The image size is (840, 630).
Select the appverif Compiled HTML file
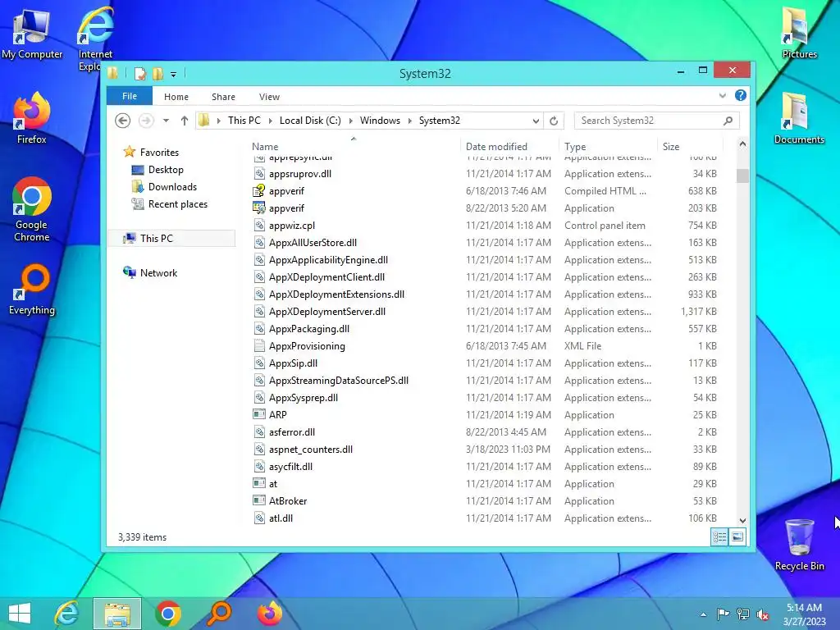tap(485, 190)
